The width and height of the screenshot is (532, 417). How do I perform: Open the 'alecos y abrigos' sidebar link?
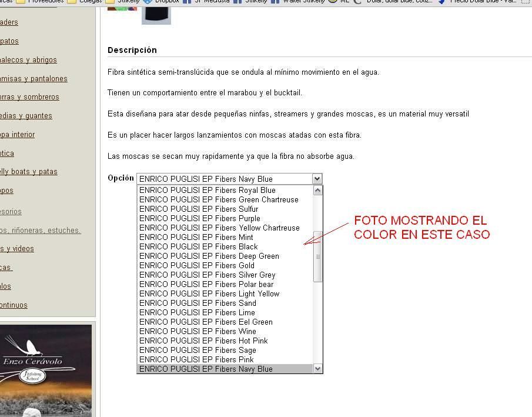tap(28, 60)
